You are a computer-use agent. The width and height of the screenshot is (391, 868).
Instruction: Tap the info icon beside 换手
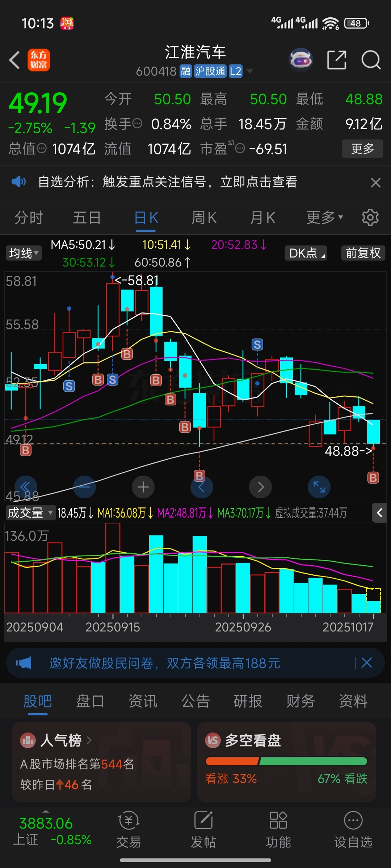tap(137, 124)
